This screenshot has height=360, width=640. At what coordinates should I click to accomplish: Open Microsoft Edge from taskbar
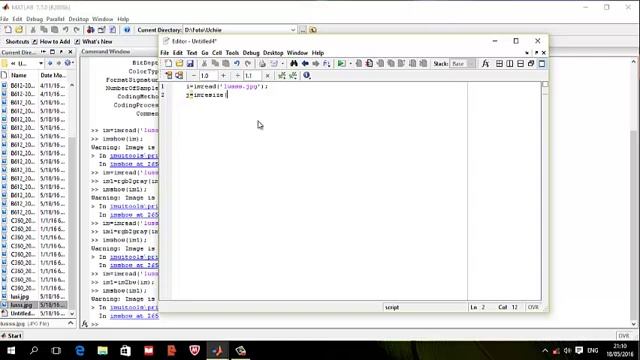click(80, 351)
